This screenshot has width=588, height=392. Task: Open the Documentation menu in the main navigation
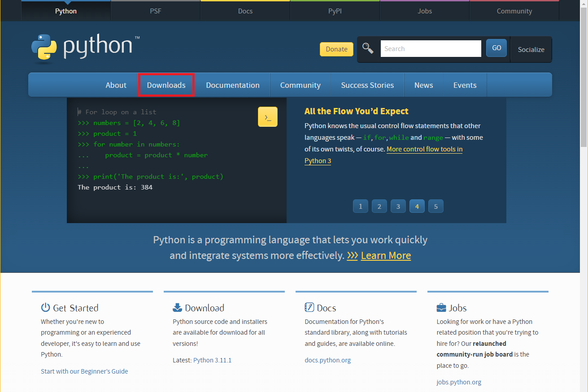(x=233, y=85)
